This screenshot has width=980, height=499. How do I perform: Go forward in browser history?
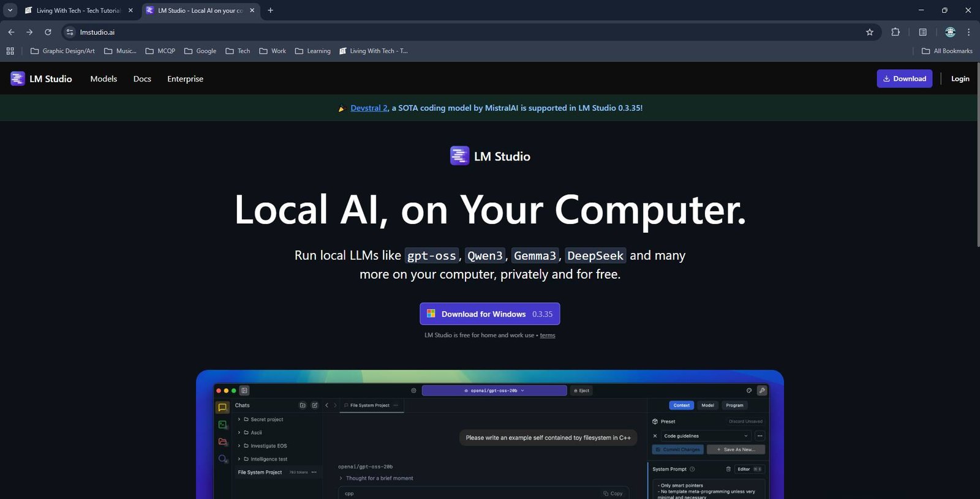[x=29, y=32]
